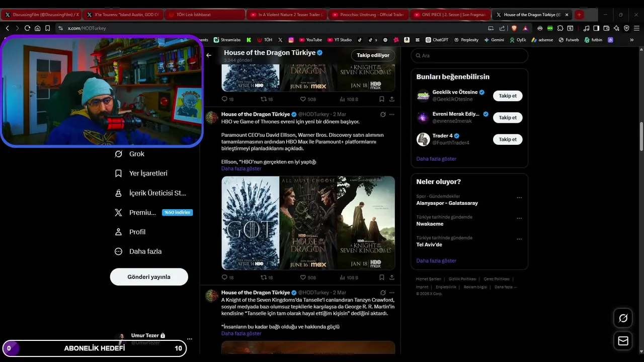Viewport: 644px width, 362px height.
Task: Ask Grok about the Tanzyn Crawford post
Action: tap(383, 293)
